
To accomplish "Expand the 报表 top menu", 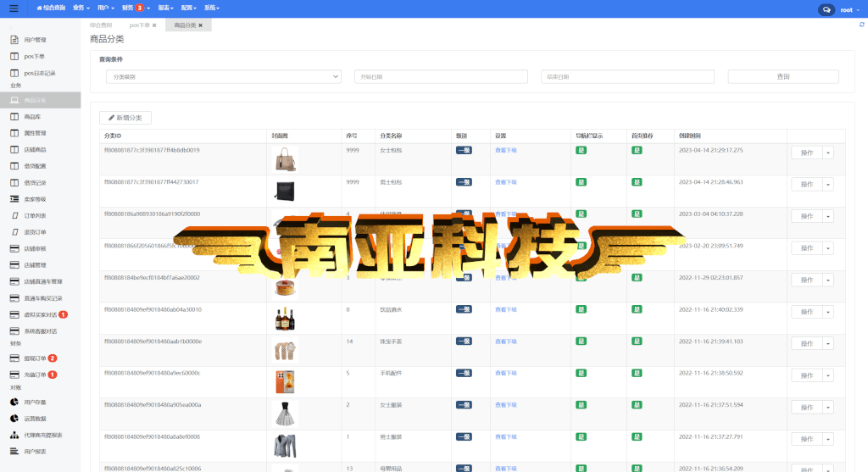I will pyautogui.click(x=165, y=8).
